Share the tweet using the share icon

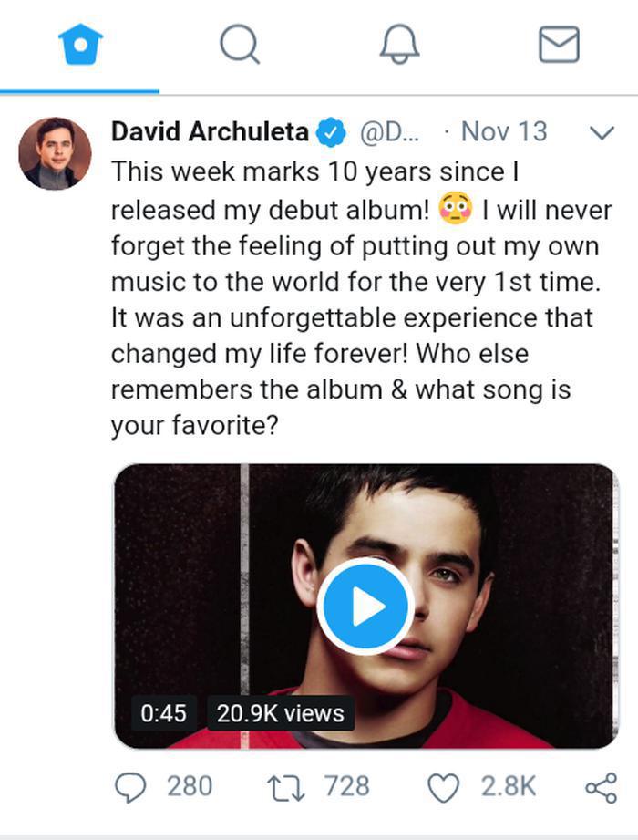(601, 787)
